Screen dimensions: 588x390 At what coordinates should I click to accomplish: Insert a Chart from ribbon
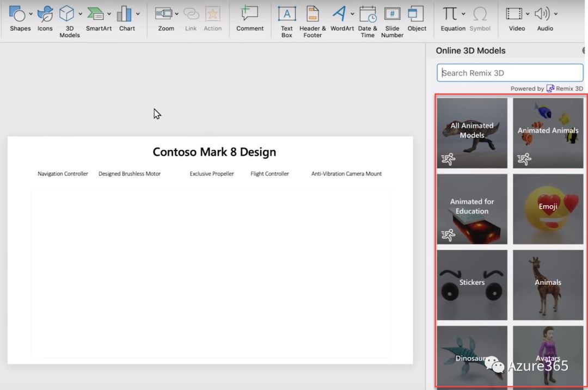point(126,18)
